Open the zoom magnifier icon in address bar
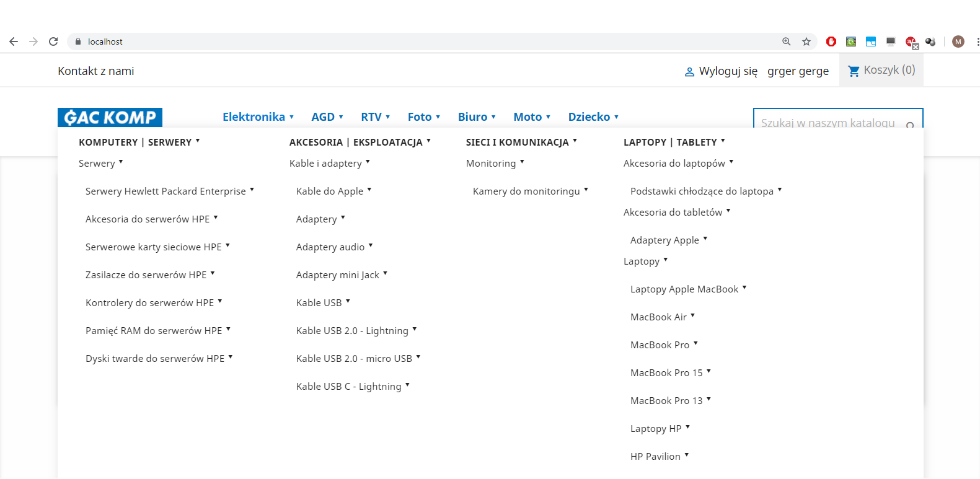 (x=787, y=42)
